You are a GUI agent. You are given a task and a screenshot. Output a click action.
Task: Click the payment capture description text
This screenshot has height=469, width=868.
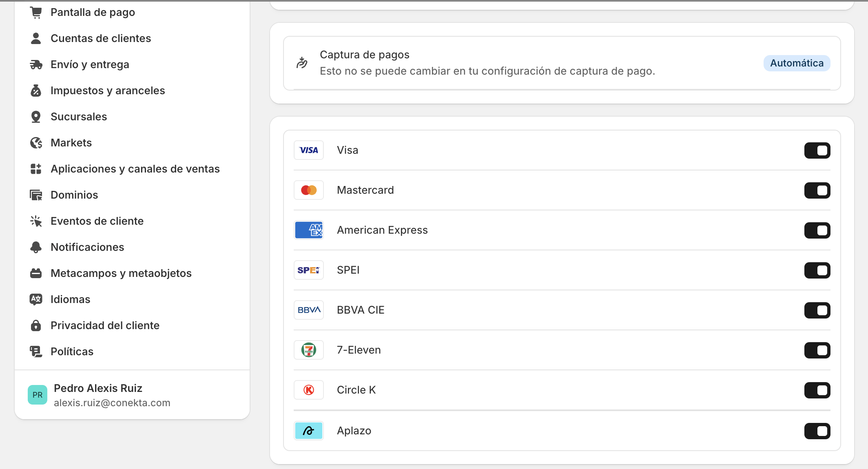tap(487, 71)
